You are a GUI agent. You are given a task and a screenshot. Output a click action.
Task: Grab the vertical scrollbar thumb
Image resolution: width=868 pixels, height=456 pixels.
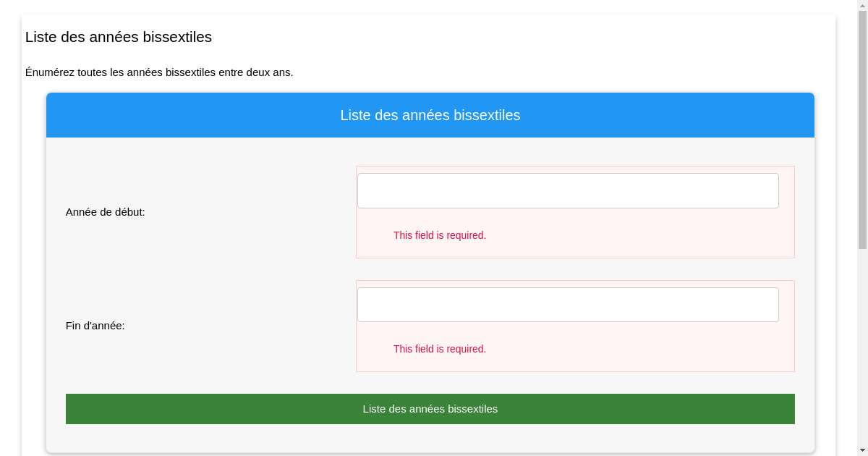click(862, 130)
